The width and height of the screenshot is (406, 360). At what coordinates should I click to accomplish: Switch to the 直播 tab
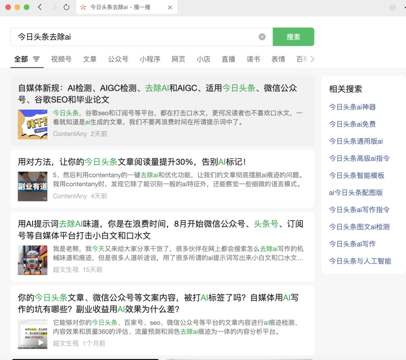point(228,59)
